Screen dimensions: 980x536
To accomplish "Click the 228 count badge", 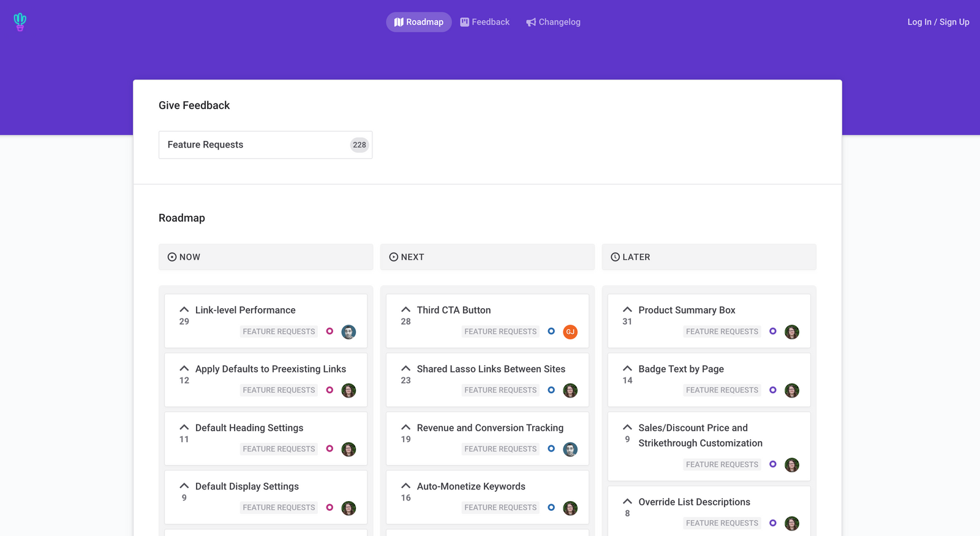I will click(x=360, y=145).
